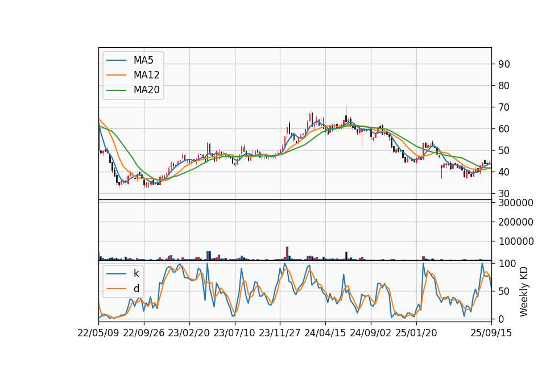Screen dimensions: 546x392
Task: Click the 25/09/15 date label
Action: [491, 333]
